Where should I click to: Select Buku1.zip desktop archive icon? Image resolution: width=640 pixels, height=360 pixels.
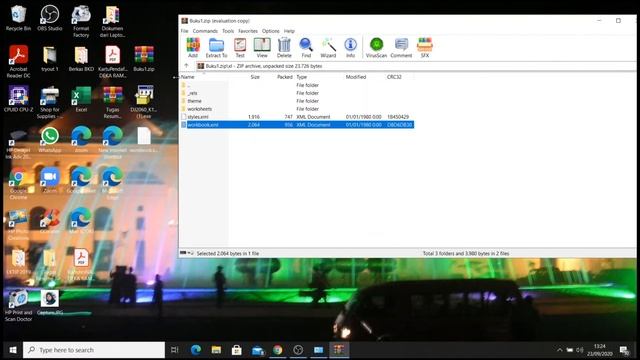[x=144, y=59]
